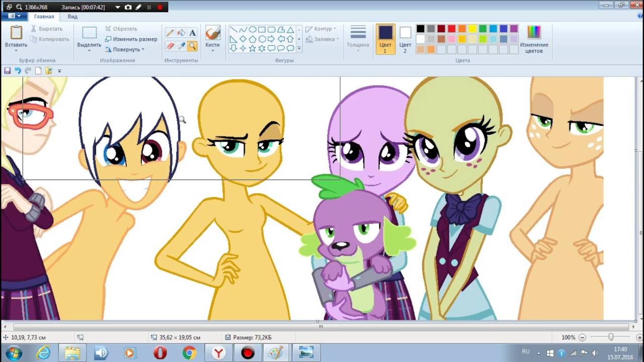Undo using the quick access arrow

coord(18,71)
